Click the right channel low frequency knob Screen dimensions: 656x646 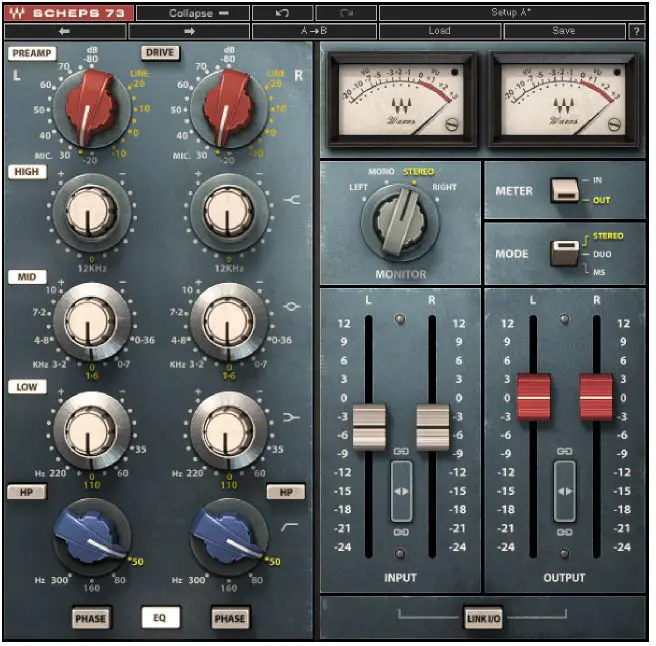pyautogui.click(x=228, y=430)
